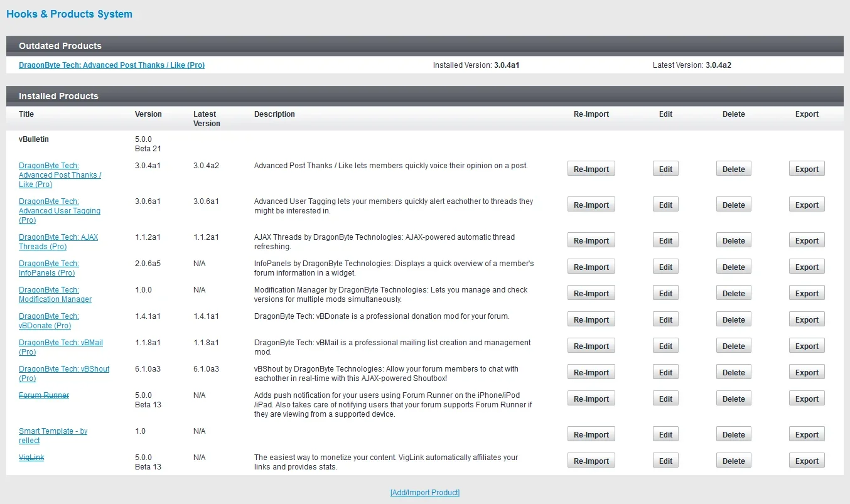Open the struck-through Forum Runner link

[44, 395]
